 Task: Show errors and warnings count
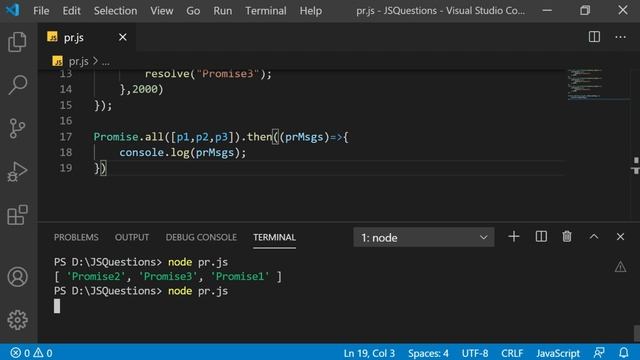(x=31, y=353)
